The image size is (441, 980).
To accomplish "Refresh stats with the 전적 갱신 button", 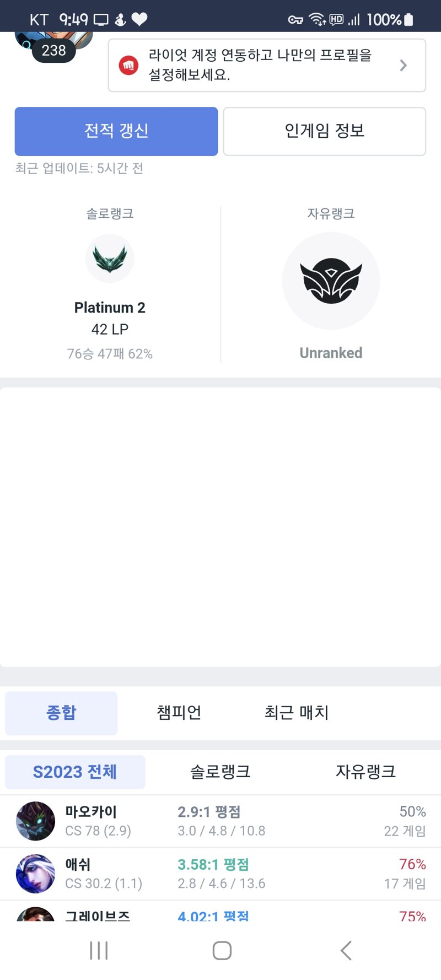I will [x=116, y=131].
